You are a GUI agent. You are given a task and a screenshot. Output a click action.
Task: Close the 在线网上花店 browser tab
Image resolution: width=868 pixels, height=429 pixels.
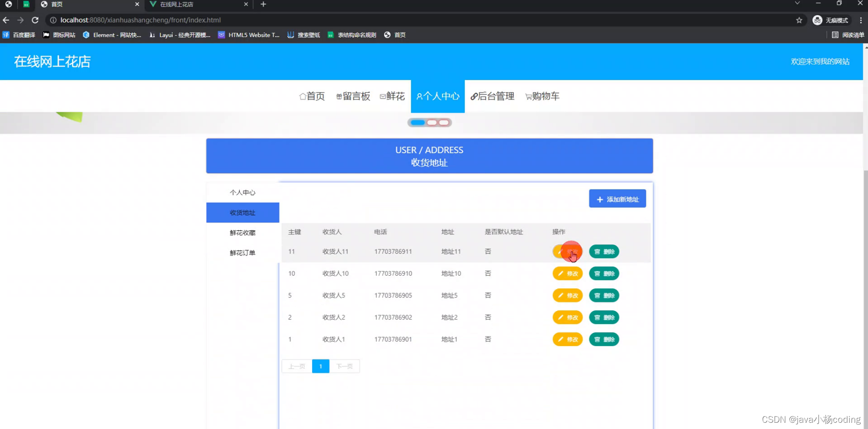coord(246,4)
